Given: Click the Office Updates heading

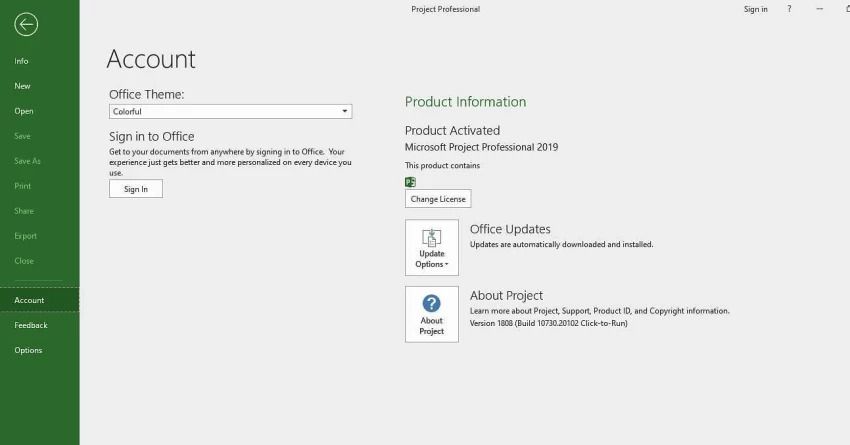Looking at the screenshot, I should pyautogui.click(x=510, y=229).
